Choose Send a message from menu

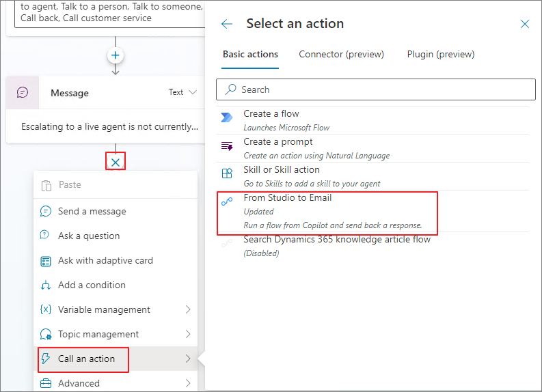click(116, 211)
